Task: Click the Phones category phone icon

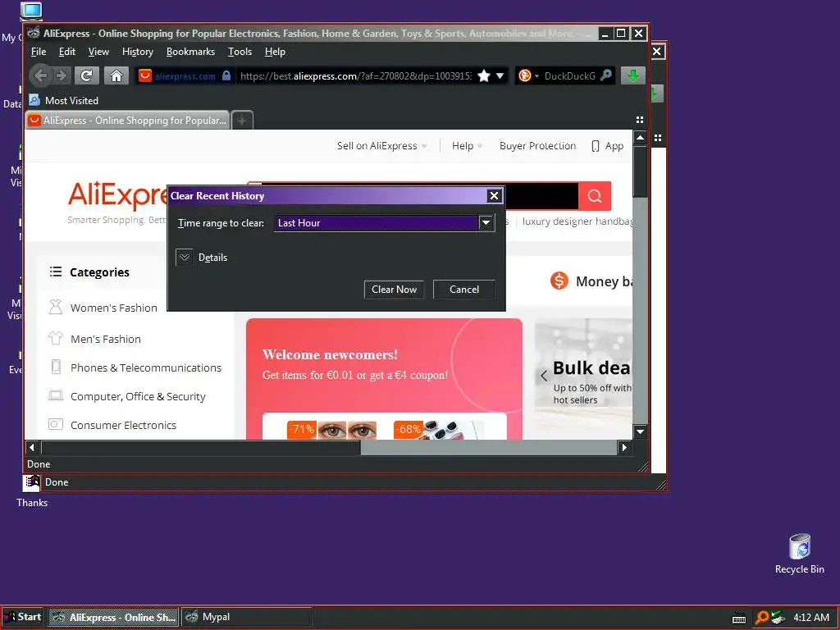Action: point(56,367)
